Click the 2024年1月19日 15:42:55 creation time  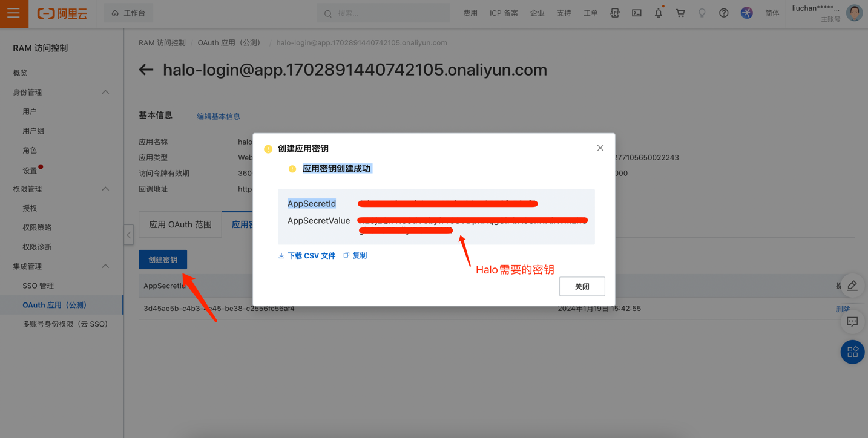[x=599, y=309]
